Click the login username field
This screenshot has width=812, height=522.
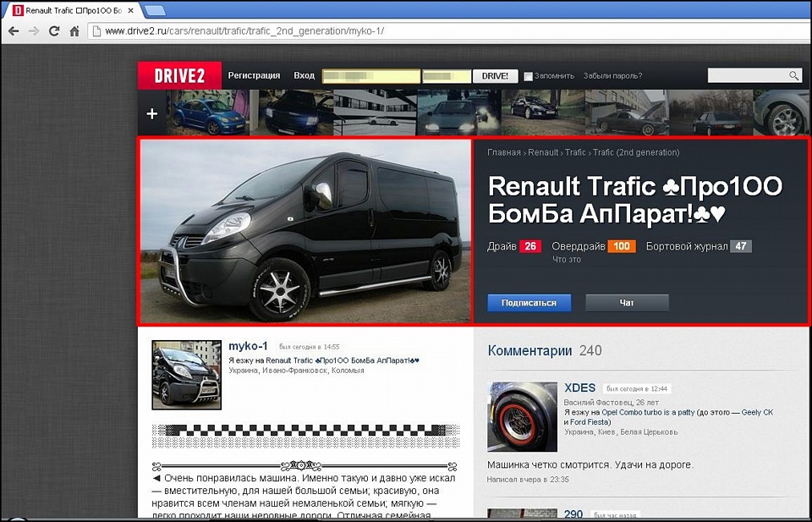tap(371, 76)
